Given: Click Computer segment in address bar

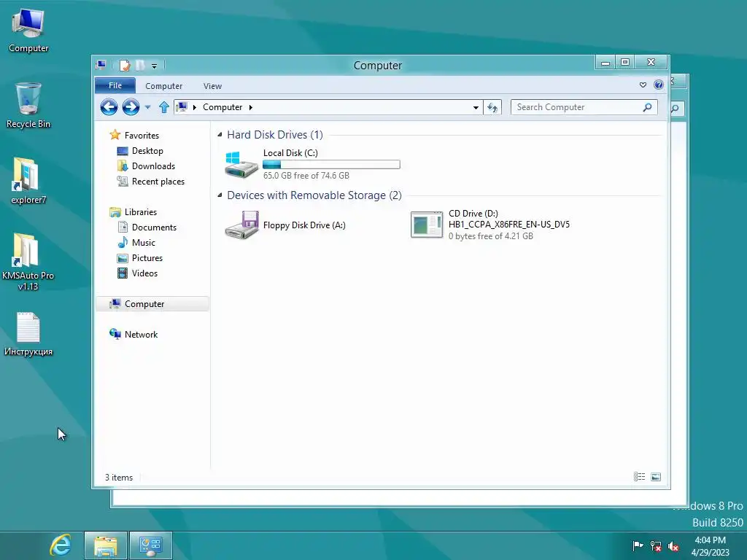Looking at the screenshot, I should coord(222,107).
